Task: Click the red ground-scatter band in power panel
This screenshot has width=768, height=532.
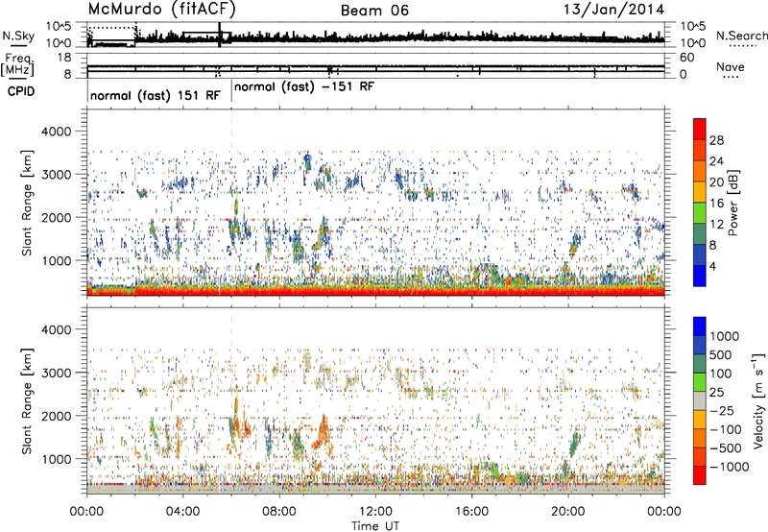Action: tap(375, 291)
